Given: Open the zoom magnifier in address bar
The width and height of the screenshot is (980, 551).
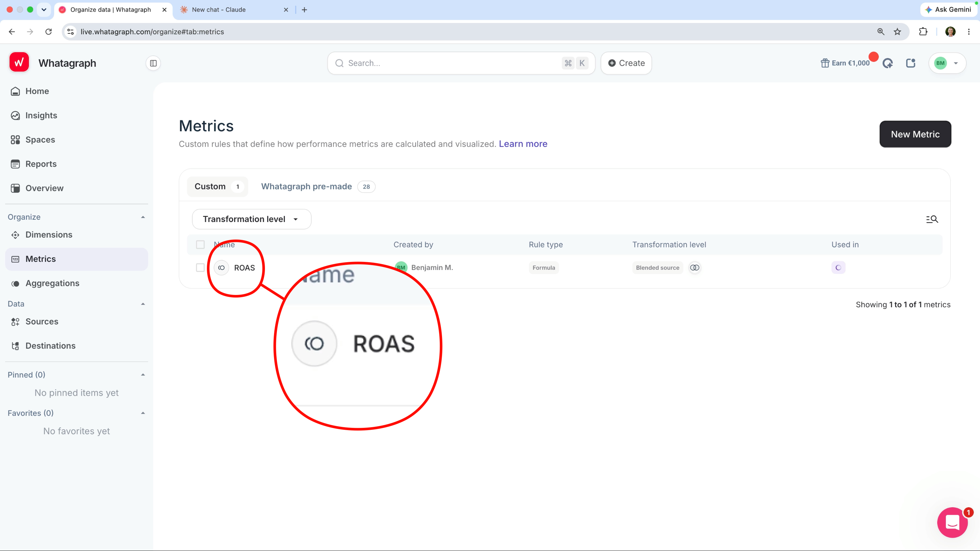Looking at the screenshot, I should (881, 31).
